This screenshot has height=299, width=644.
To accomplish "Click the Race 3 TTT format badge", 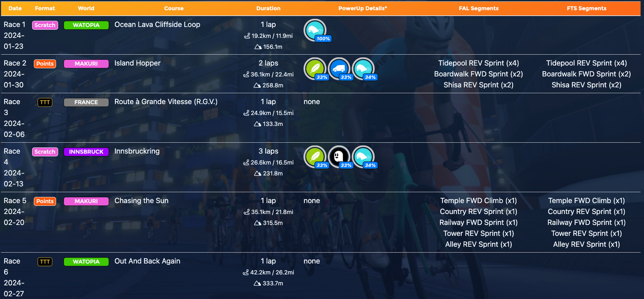I will tap(45, 102).
